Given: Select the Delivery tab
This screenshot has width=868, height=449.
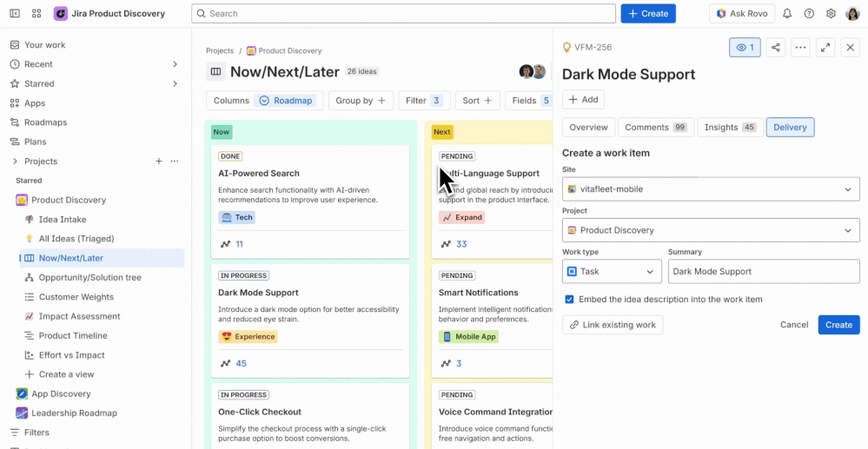Looking at the screenshot, I should [x=790, y=128].
